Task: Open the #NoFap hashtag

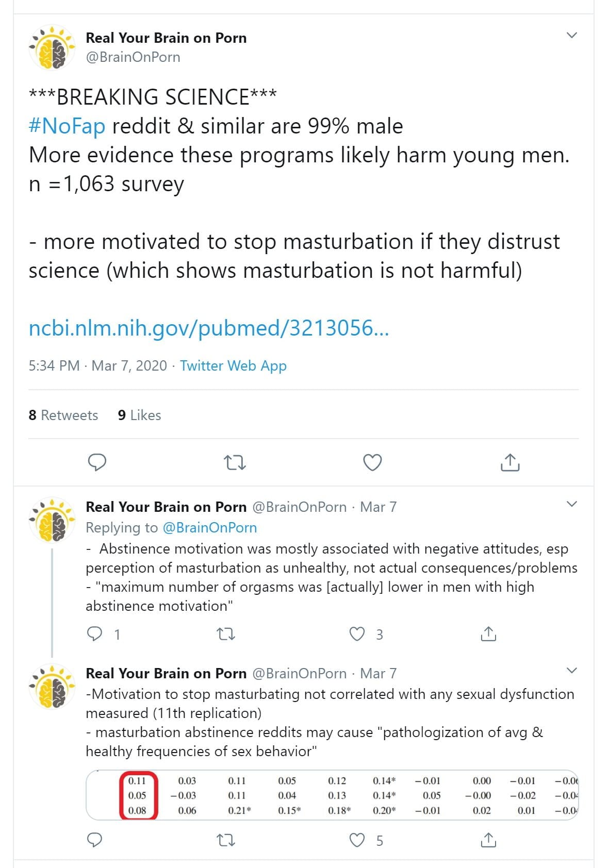Action: point(67,126)
